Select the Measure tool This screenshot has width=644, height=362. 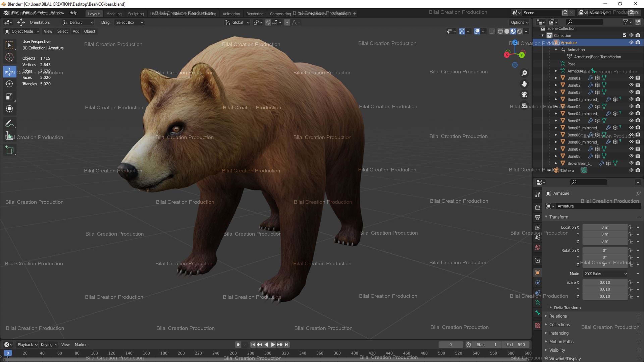[x=9, y=136]
